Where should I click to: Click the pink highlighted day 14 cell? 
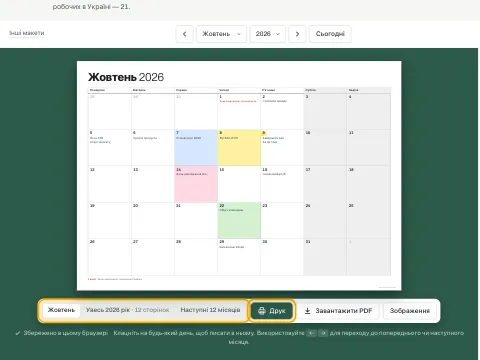[x=196, y=184]
